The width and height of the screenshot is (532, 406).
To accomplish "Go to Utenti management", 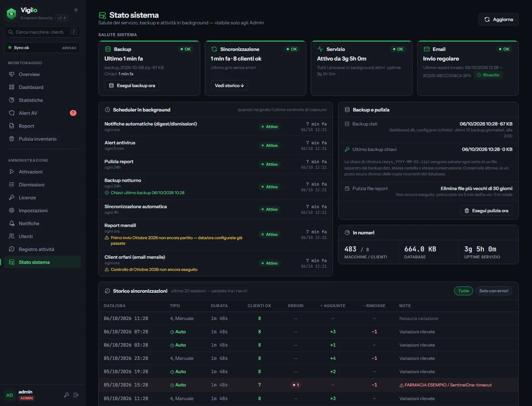I will click(x=42, y=236).
